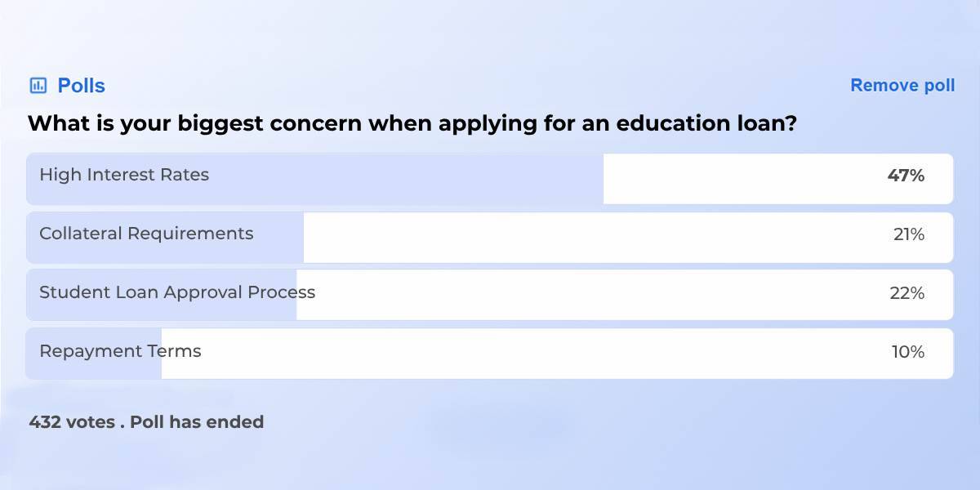Select the 'High Interest Rates' poll option

click(124, 175)
